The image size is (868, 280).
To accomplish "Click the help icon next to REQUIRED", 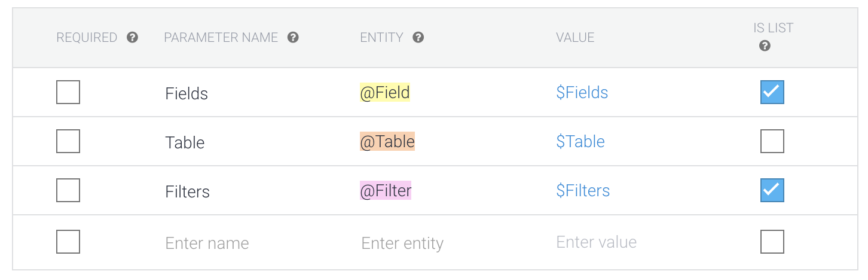I will click(133, 38).
